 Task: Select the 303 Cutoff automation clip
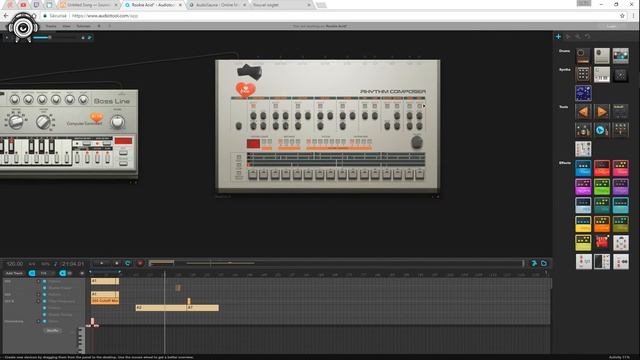tap(105, 300)
